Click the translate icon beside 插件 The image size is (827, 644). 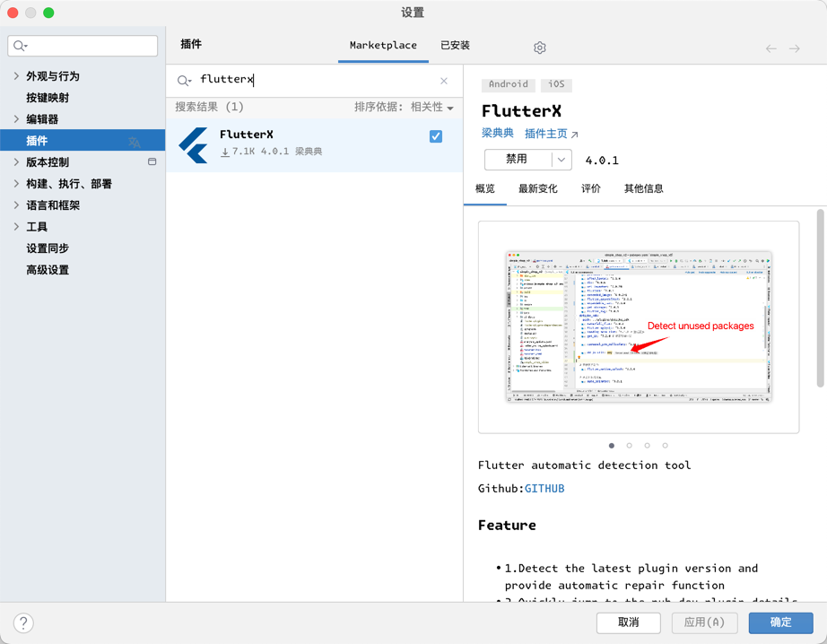135,142
